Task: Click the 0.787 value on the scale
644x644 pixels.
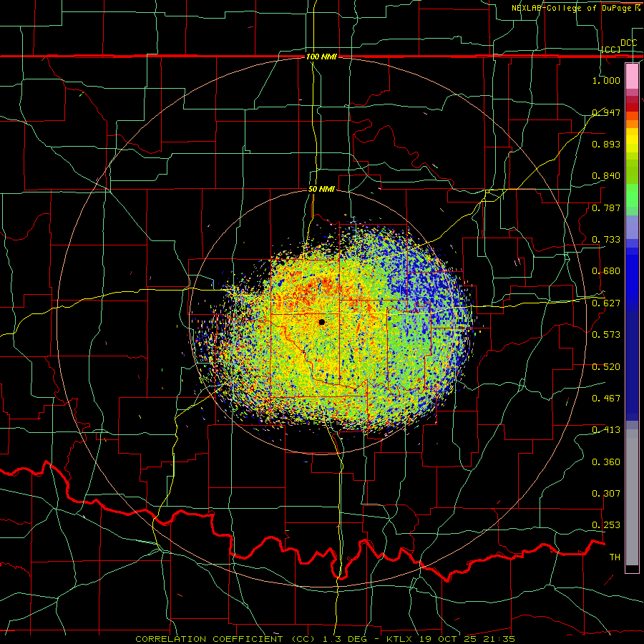Action: point(606,208)
